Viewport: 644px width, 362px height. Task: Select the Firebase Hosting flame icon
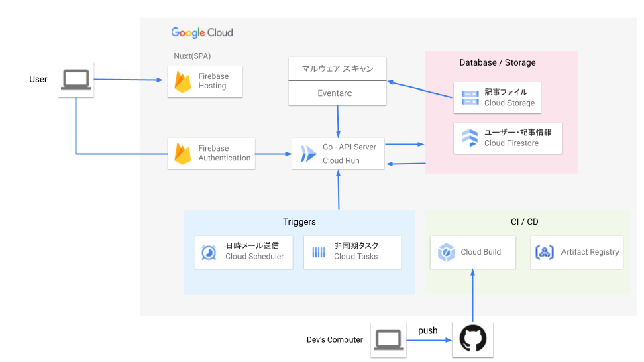point(183,82)
